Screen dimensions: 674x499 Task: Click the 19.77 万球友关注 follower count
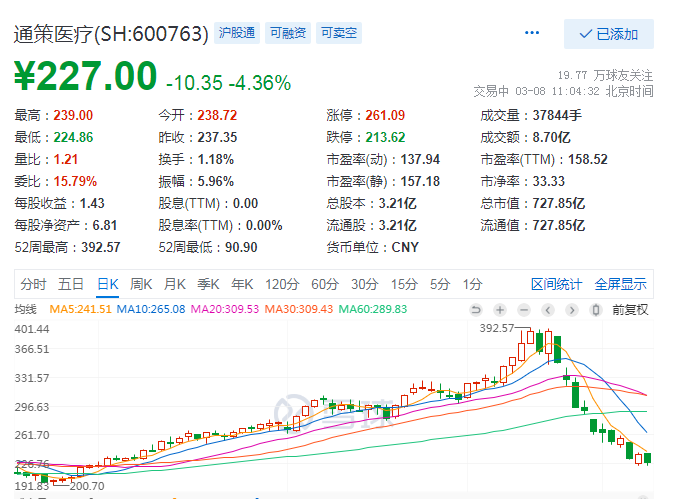(606, 75)
